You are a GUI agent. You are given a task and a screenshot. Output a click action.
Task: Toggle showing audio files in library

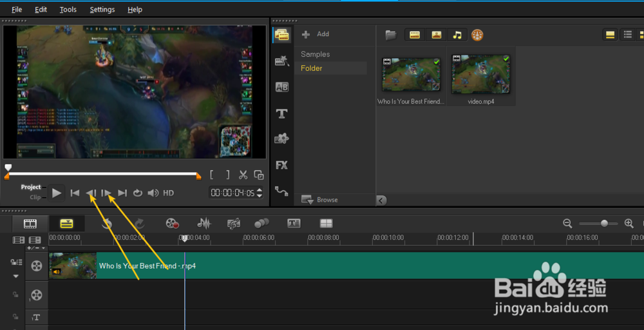coord(457,35)
